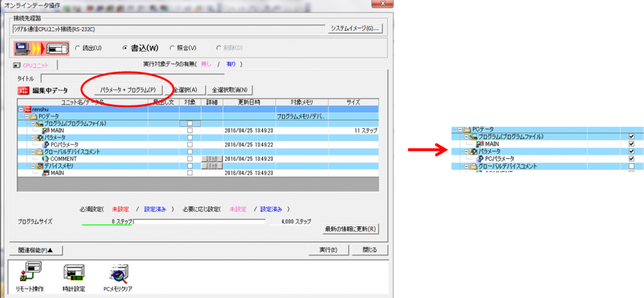Screen dimensions: 644x298
Task: Click the renshu project icon in dialog tree
Action: [28, 109]
